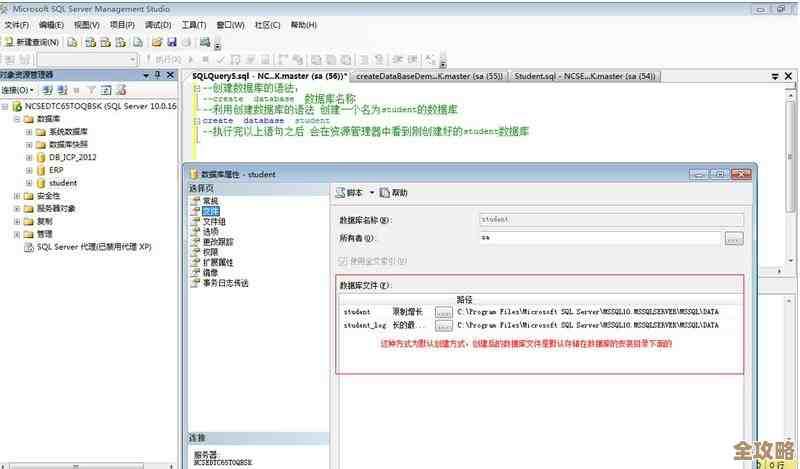Click the 新建查询(N) toolbar button

[32, 42]
